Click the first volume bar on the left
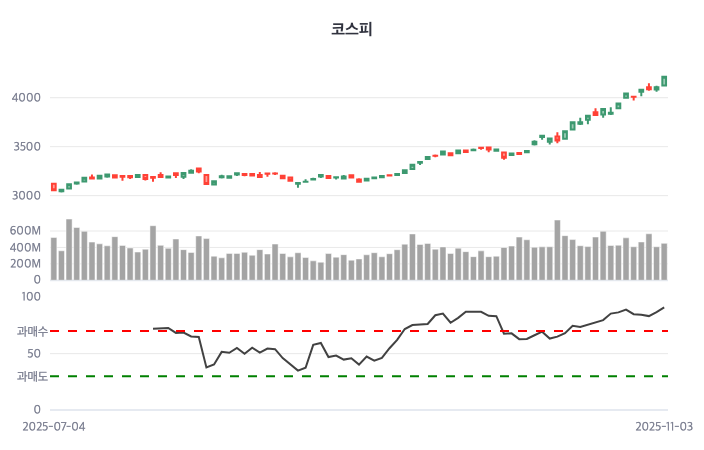Image resolution: width=704 pixels, height=450 pixels. pos(54,258)
